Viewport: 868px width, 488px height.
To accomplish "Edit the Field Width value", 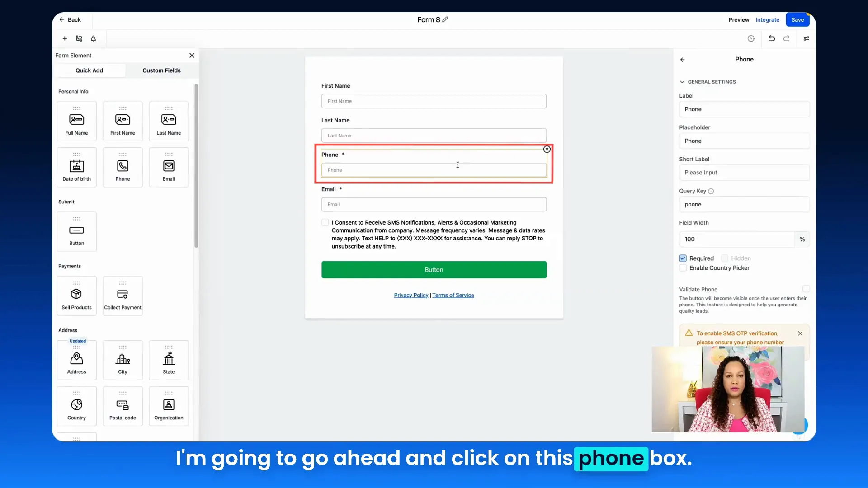I will click(x=736, y=239).
